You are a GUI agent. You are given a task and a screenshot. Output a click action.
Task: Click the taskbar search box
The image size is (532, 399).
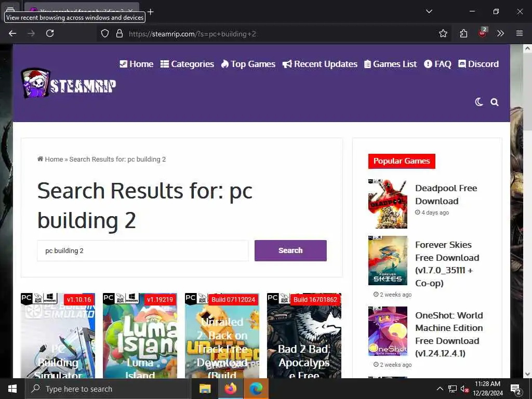(x=108, y=389)
